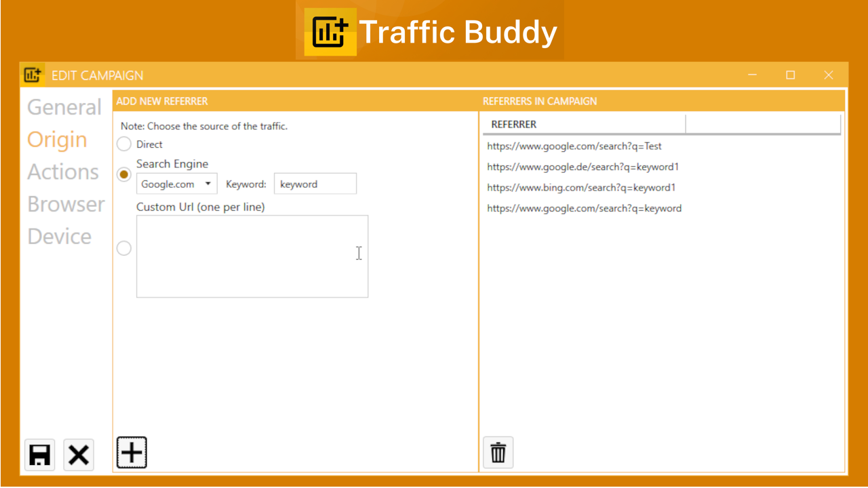Click the REFERRER column header
Image resolution: width=868 pixels, height=488 pixels.
pos(513,124)
